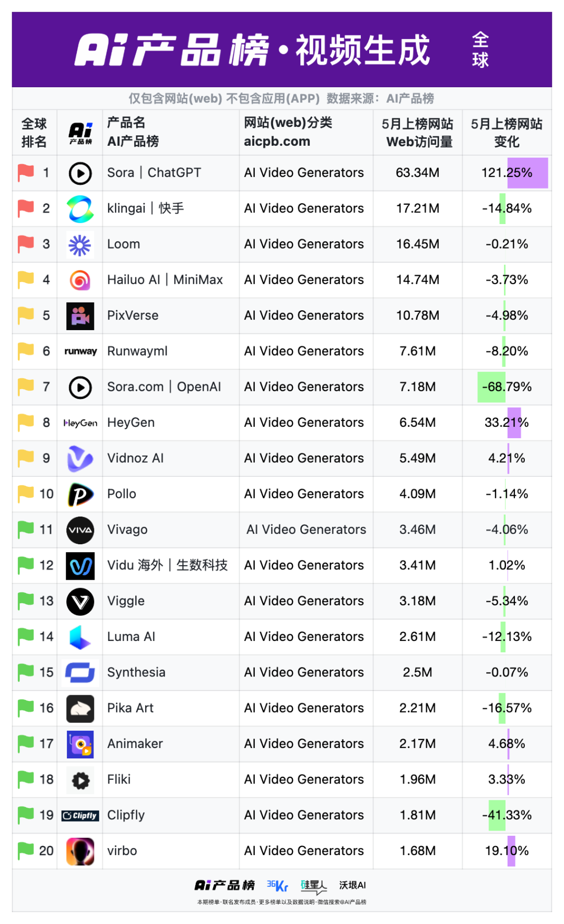Select the Fliki gear logo
564x924 pixels.
point(80,780)
